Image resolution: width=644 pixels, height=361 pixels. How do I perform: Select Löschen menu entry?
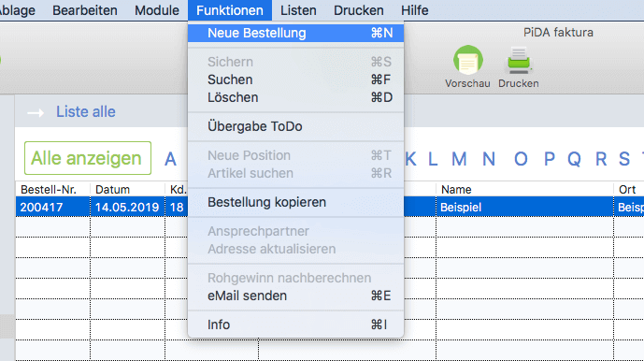295,97
